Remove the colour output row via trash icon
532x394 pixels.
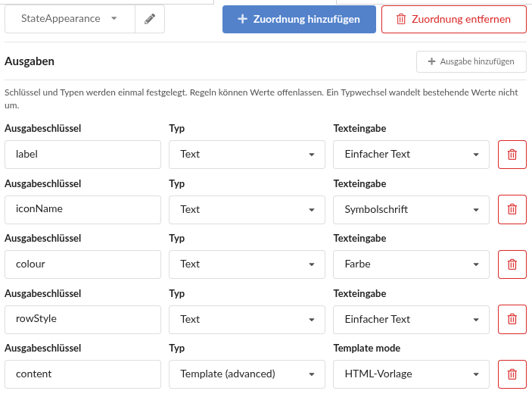click(512, 264)
